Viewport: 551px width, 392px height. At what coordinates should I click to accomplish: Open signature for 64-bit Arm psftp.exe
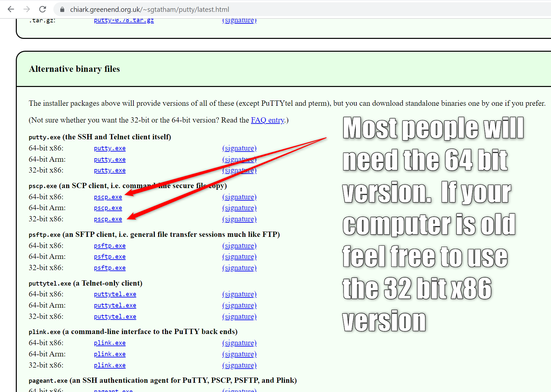239,257
